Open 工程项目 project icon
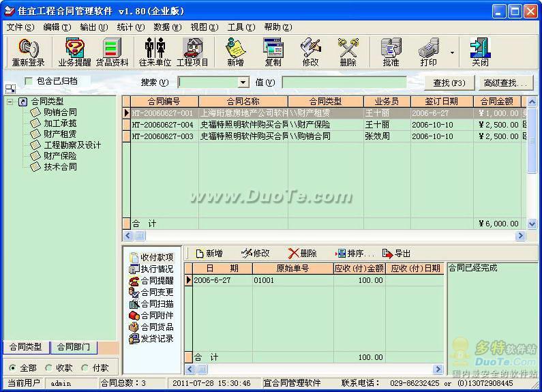542x392 pixels. [x=192, y=52]
